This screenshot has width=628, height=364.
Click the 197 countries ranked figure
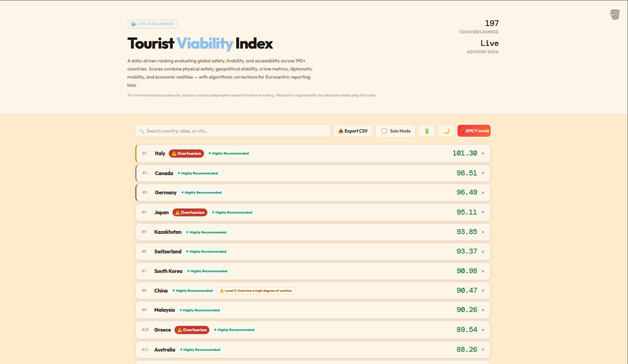coord(492,23)
